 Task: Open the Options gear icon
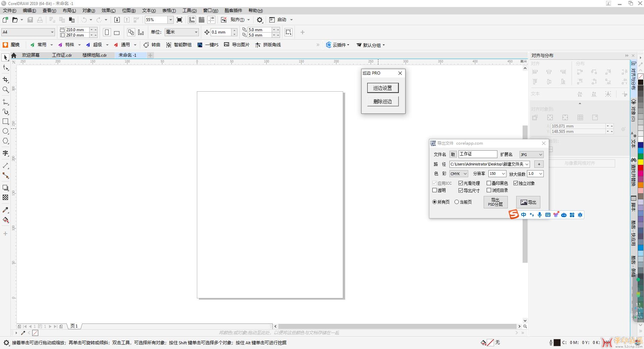pos(260,20)
